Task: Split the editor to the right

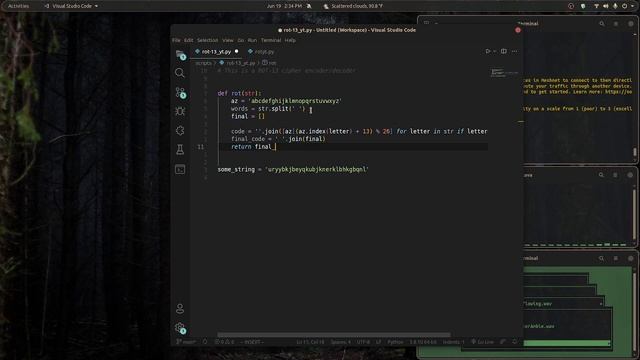Action: [504, 51]
